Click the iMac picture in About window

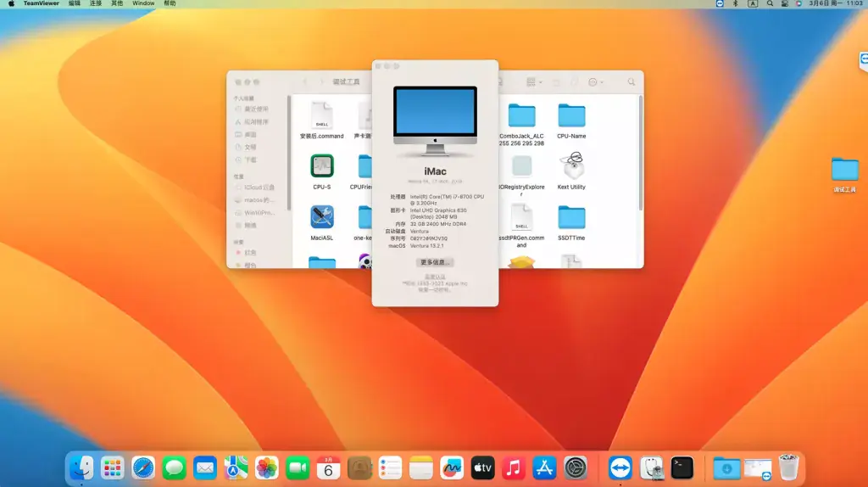coord(435,120)
